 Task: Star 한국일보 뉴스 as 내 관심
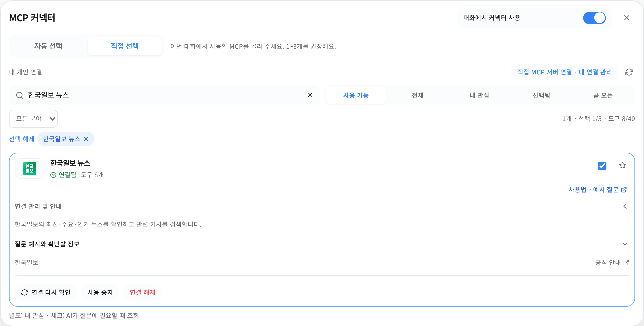point(622,165)
